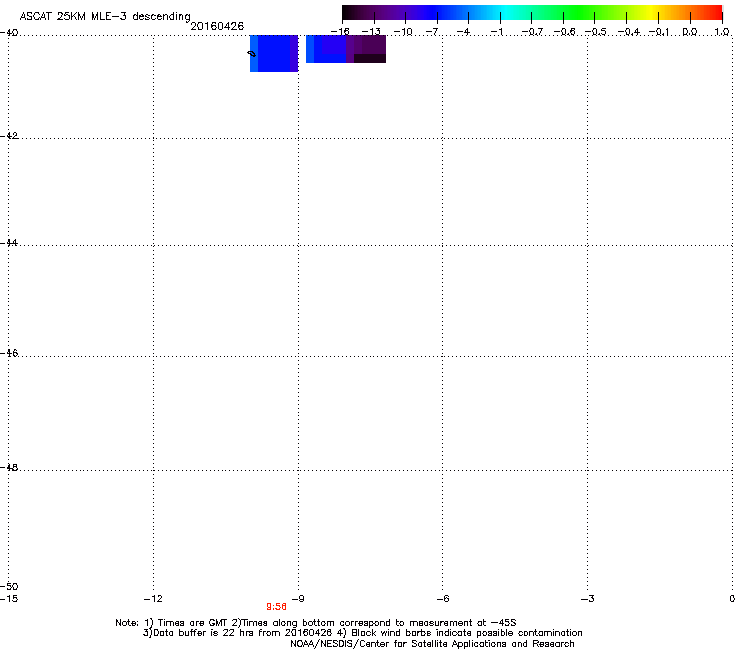Click the latitude axis label "-44"
Viewport: 740px width, 650px height.
9,243
